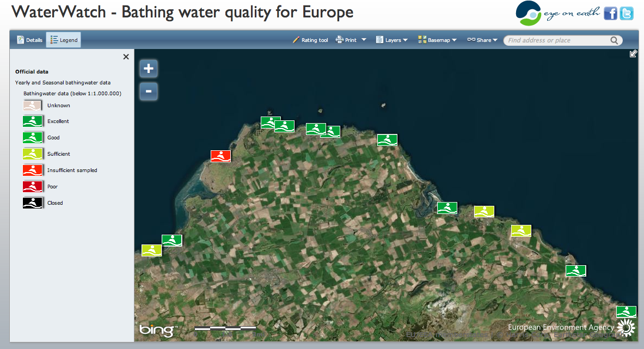Screen dimensions: 644x349
Task: Open the Facebook page icon
Action: pos(611,14)
